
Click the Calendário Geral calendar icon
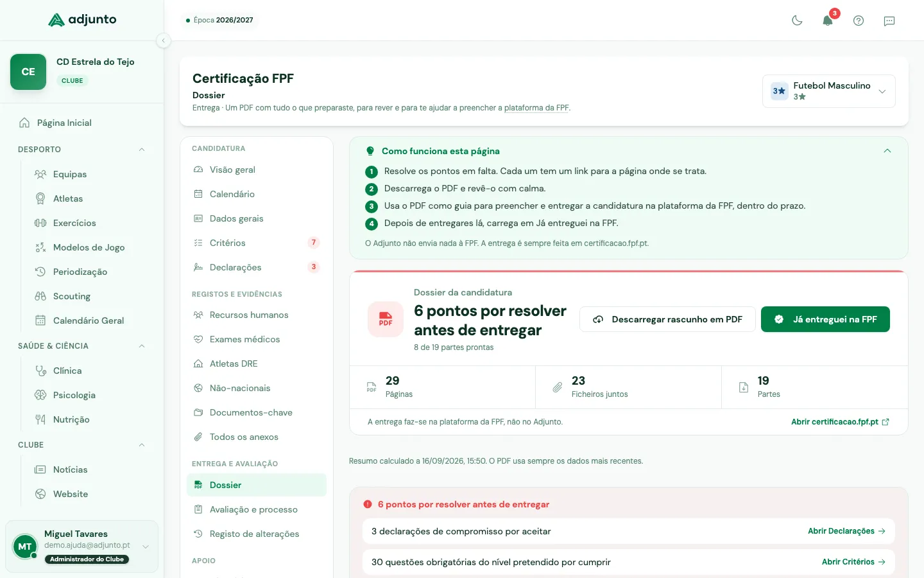(40, 320)
